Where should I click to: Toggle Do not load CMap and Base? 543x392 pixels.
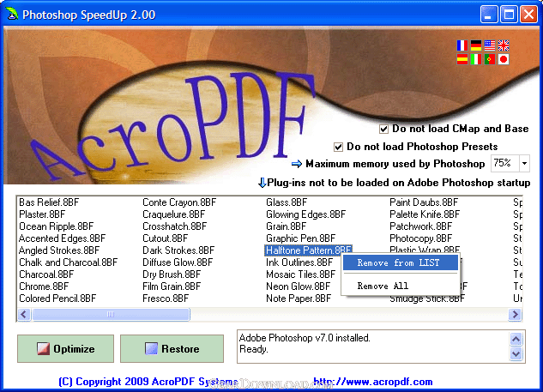(383, 130)
